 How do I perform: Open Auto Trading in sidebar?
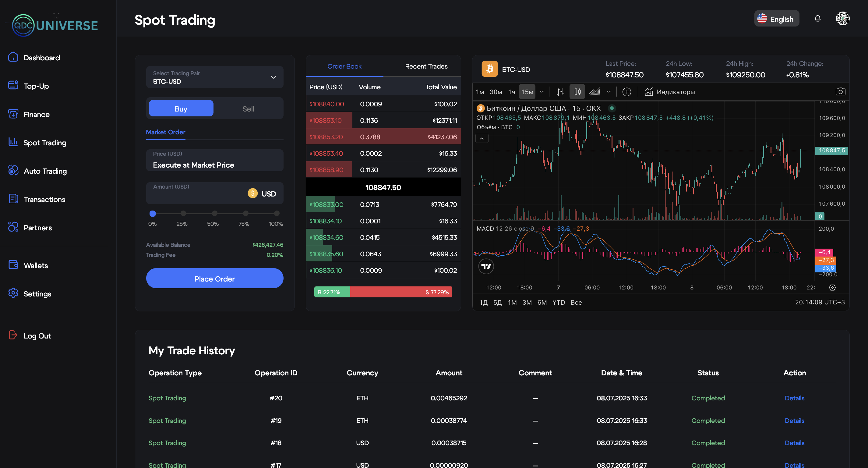(45, 171)
